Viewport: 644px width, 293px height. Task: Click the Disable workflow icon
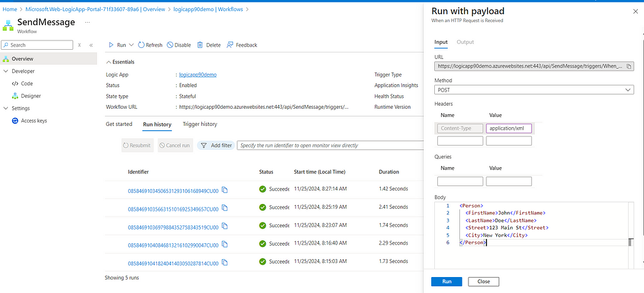170,45
